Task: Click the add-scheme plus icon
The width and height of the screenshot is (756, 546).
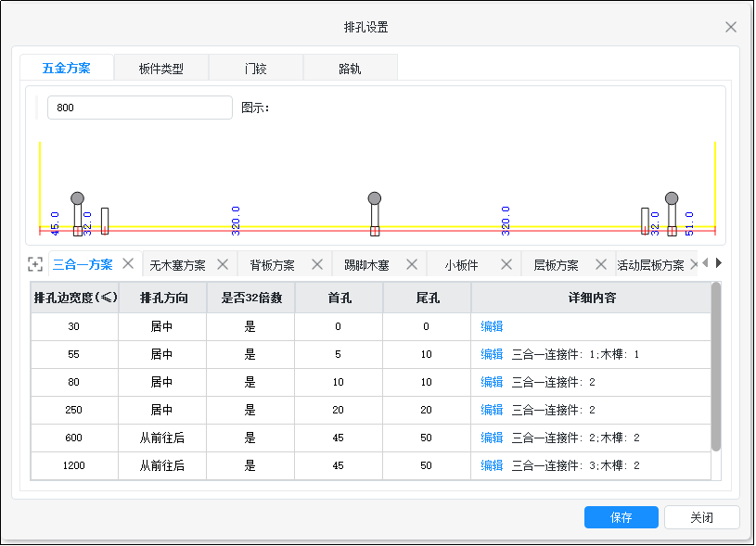Action: click(35, 264)
